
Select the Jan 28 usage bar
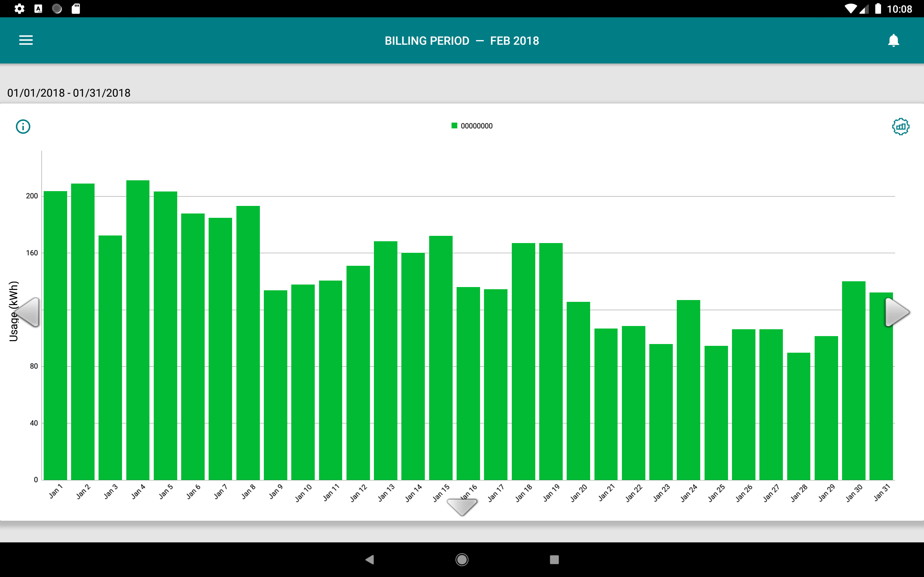tap(799, 416)
